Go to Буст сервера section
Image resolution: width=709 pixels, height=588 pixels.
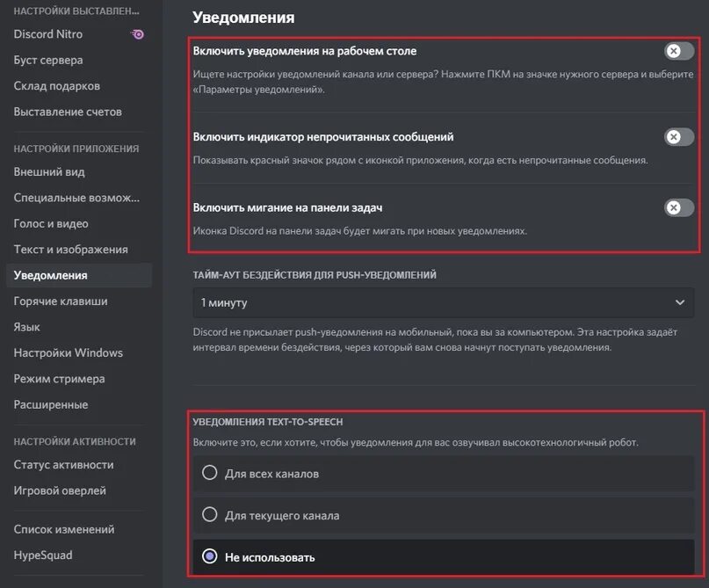click(48, 61)
